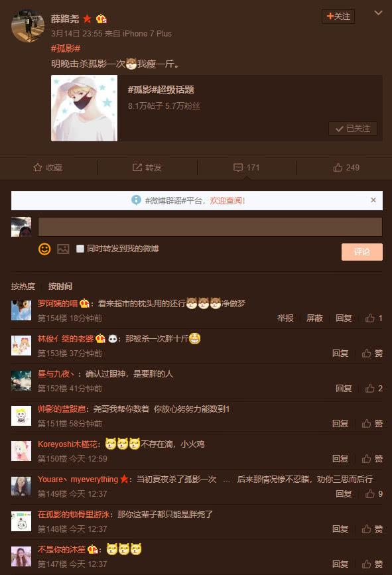
Task: Like the comment by 罗阿姨的喵
Action: (x=369, y=318)
